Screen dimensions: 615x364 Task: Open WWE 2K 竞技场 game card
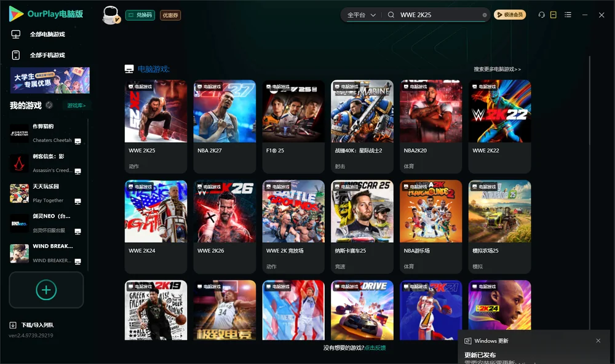coord(293,227)
